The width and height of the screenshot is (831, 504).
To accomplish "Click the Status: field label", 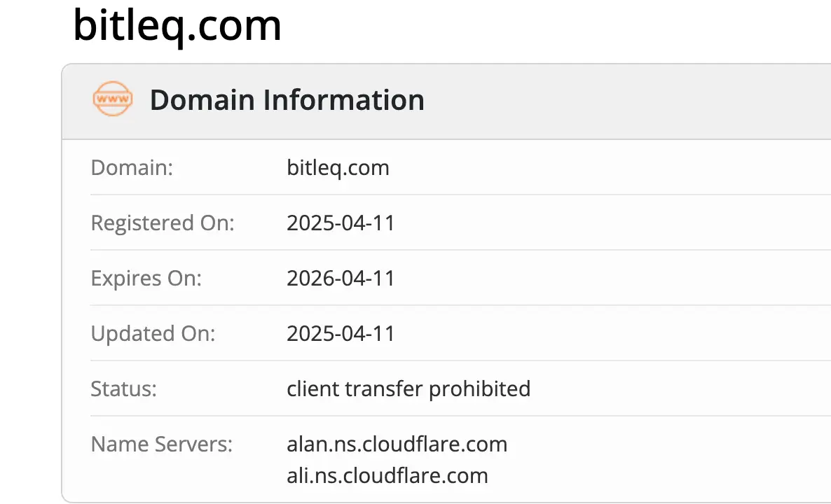I will point(124,388).
